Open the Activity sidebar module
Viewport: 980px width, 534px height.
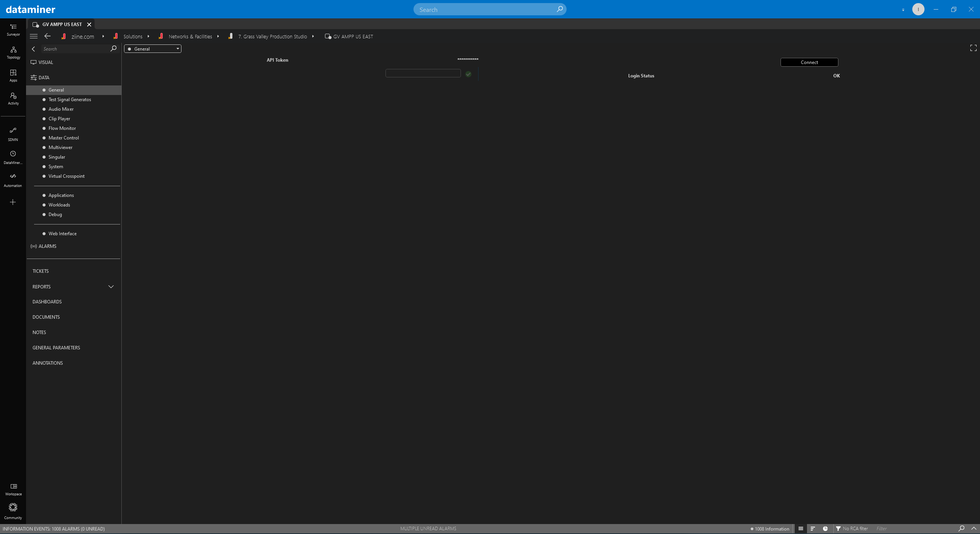pos(13,98)
